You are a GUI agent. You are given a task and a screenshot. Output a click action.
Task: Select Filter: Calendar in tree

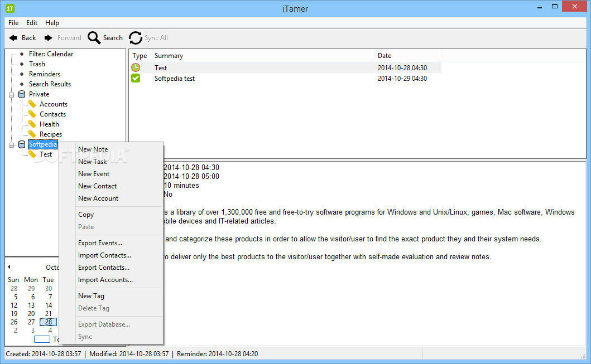click(51, 54)
